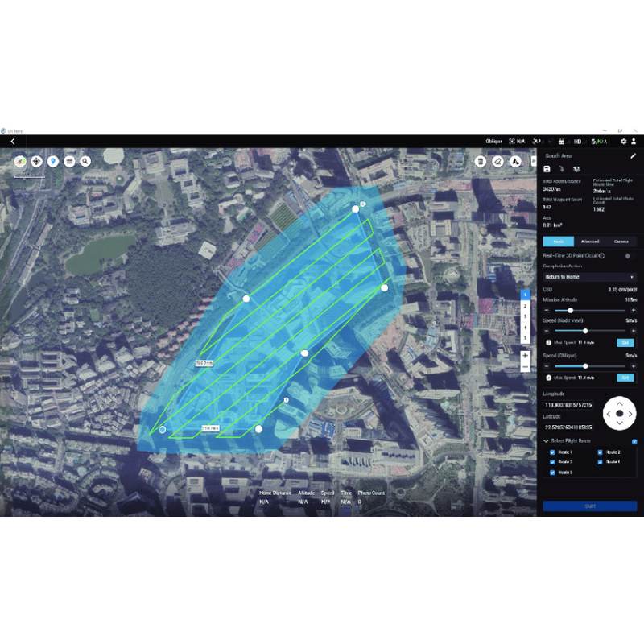This screenshot has height=644, width=644.
Task: Open the user account icon
Action: click(x=634, y=142)
